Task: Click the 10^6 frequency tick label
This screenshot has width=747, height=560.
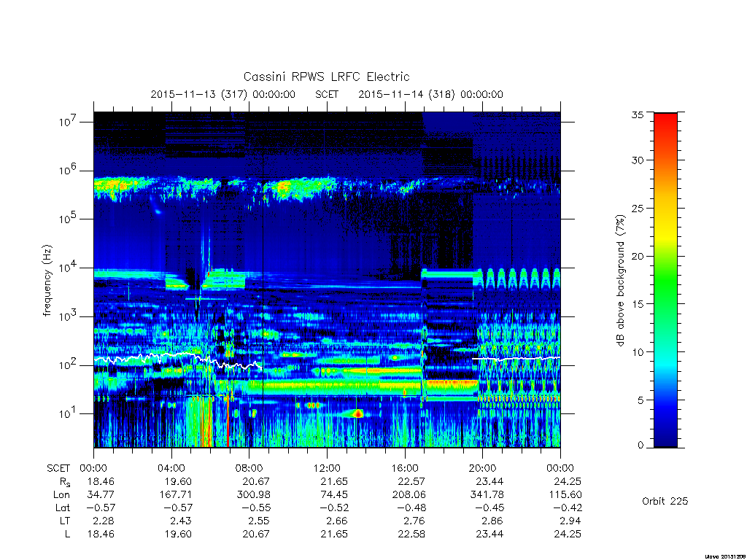Action: [68, 170]
